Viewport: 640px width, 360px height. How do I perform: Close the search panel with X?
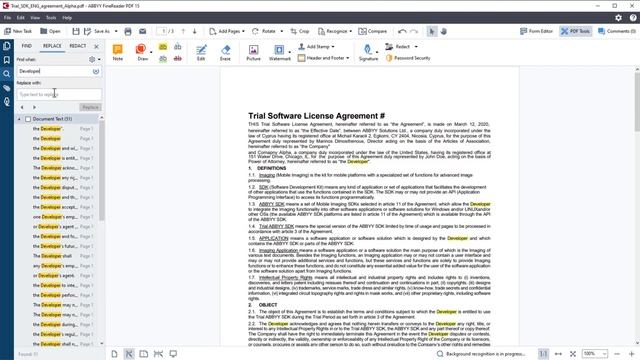coord(96,47)
